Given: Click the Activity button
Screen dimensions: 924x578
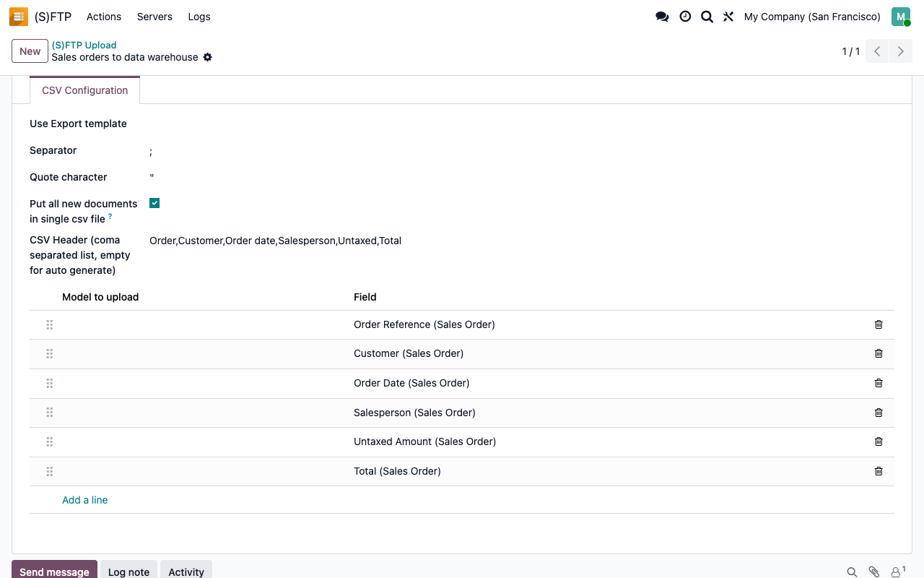Looking at the screenshot, I should 186,571.
